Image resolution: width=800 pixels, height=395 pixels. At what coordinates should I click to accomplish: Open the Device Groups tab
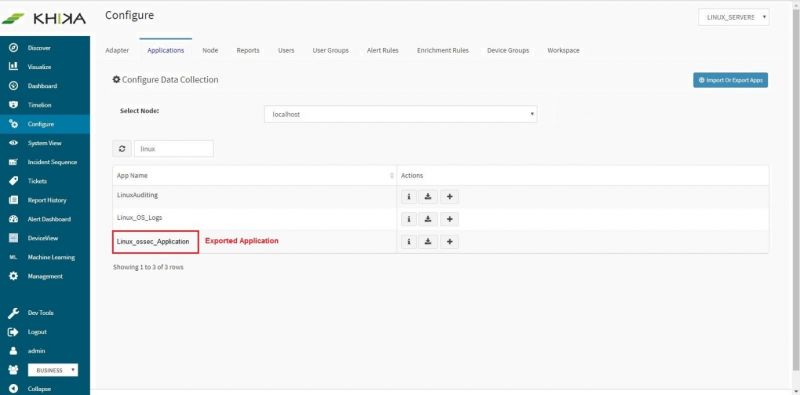pos(508,51)
